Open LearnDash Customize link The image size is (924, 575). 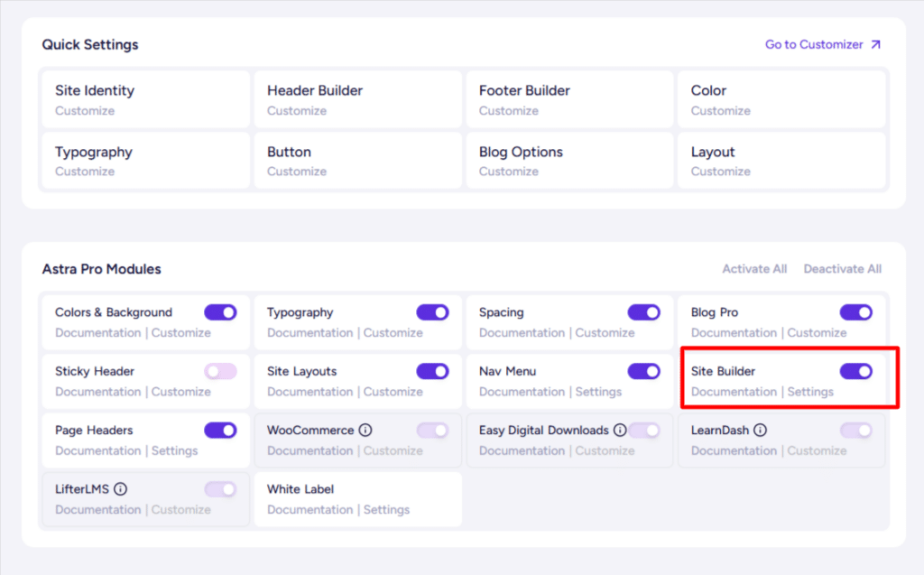point(817,450)
